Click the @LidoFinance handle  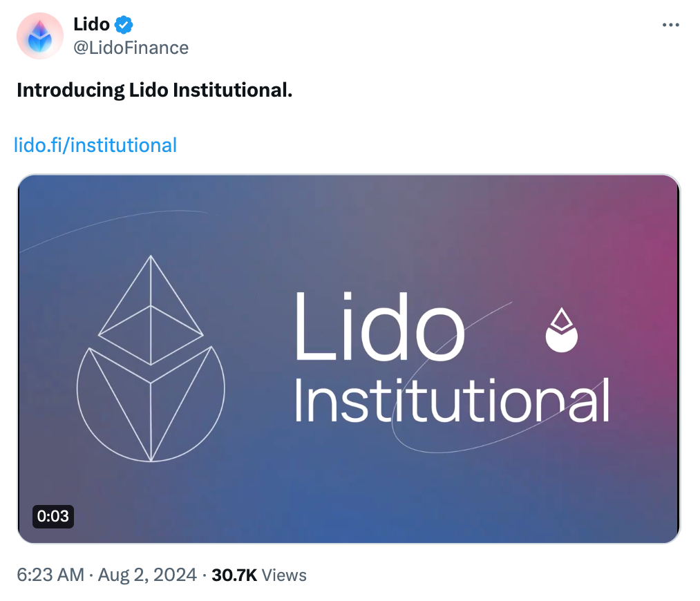coord(130,48)
